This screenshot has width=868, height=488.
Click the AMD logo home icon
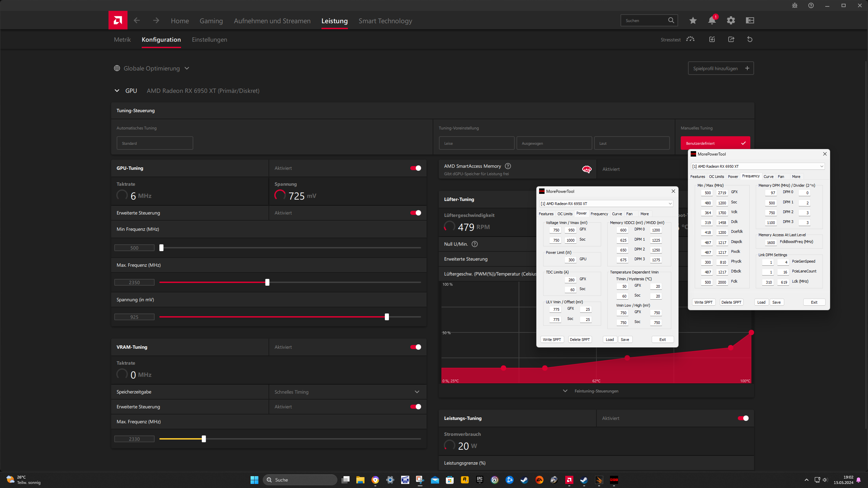[x=118, y=20]
